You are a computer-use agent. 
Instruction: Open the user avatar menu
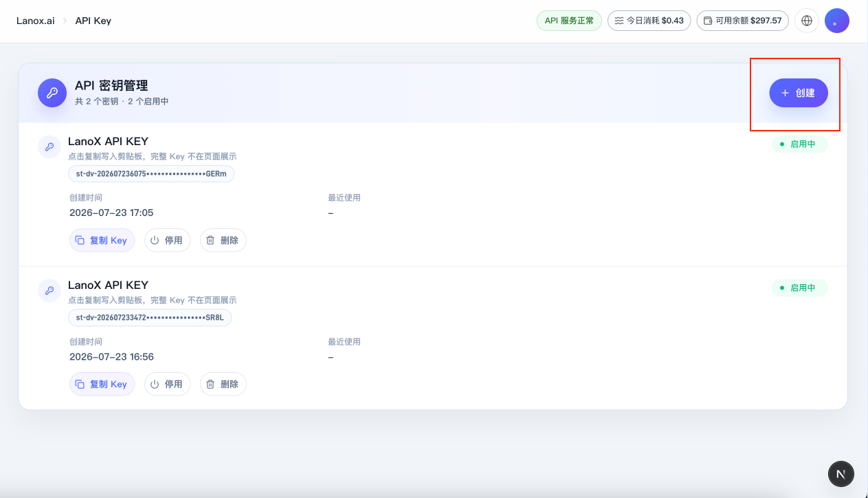[837, 21]
